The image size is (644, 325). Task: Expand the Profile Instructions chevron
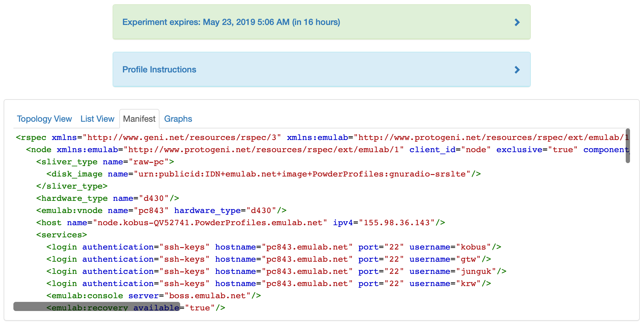coord(517,70)
